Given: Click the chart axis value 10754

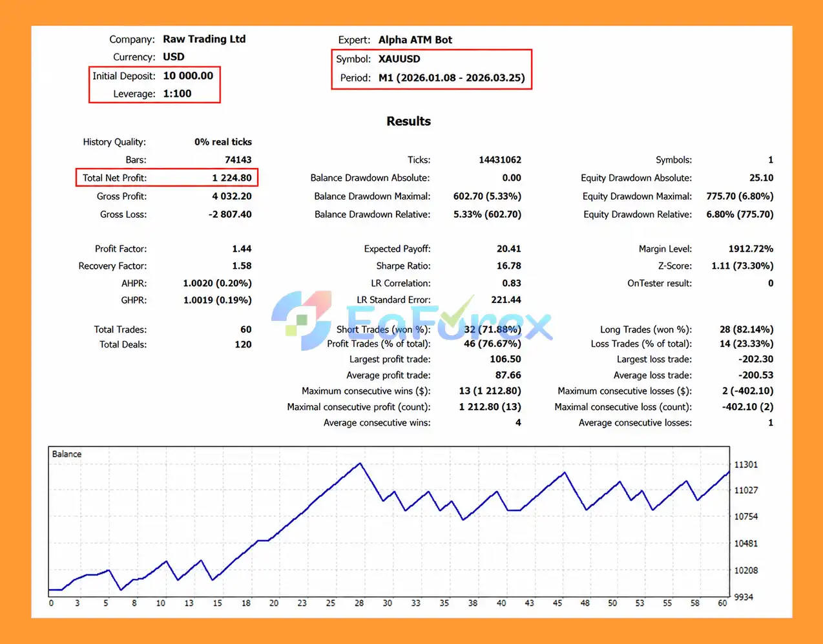Looking at the screenshot, I should pyautogui.click(x=746, y=517).
